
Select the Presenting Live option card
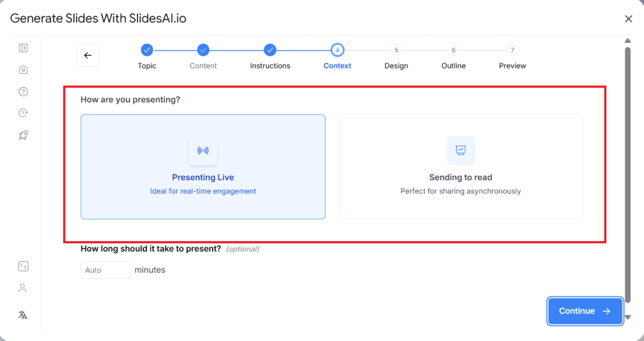tap(203, 166)
